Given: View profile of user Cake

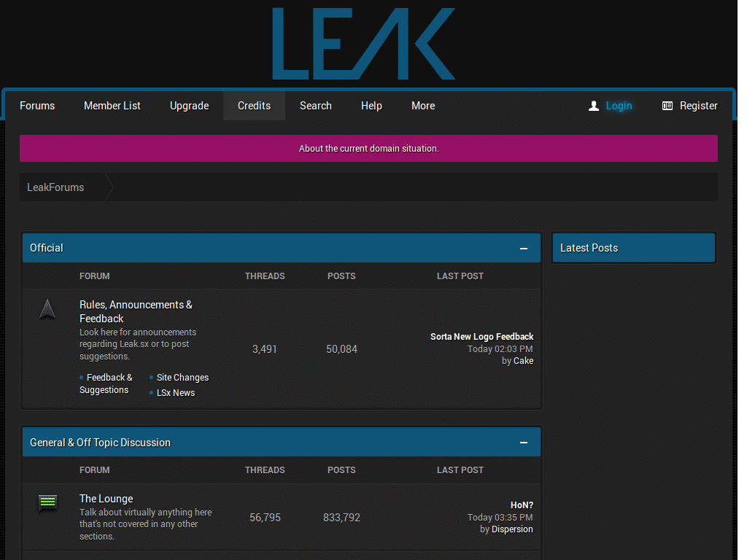Looking at the screenshot, I should [523, 361].
